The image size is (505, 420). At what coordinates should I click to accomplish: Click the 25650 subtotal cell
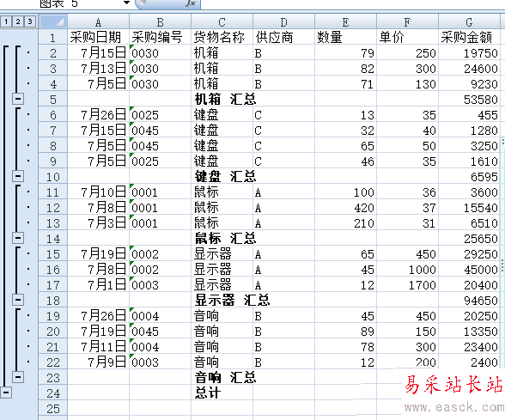coord(469,239)
